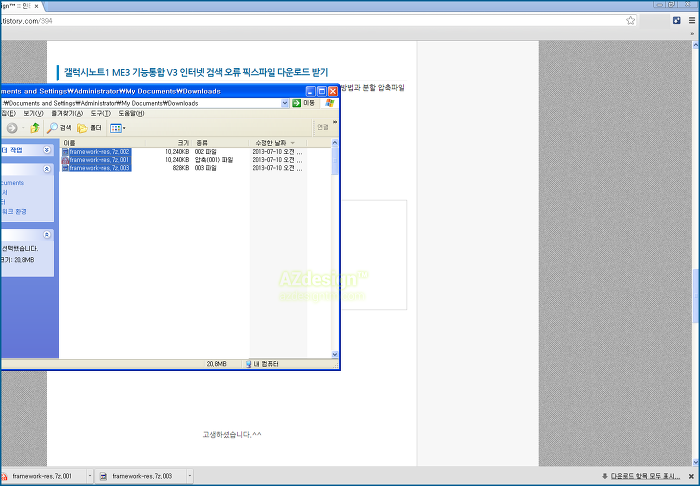The height and width of the screenshot is (486, 700).
Task: Collapse the 폴더 작업 task panel
Action: [46, 150]
